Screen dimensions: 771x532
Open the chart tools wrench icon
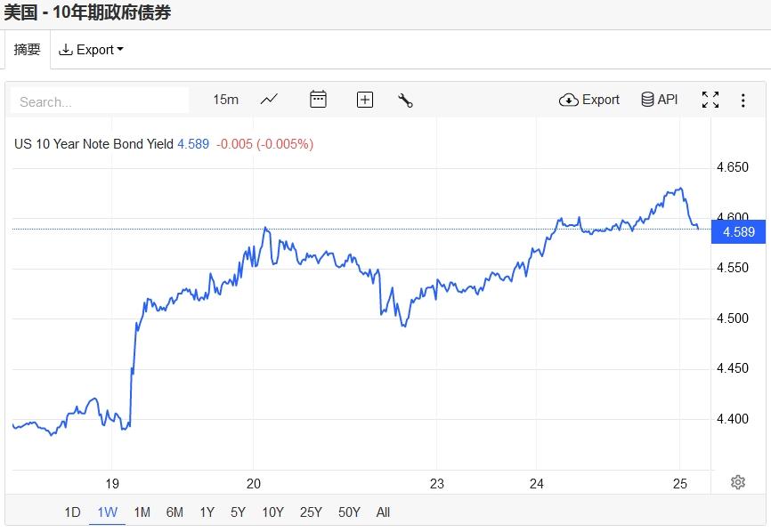tap(405, 101)
